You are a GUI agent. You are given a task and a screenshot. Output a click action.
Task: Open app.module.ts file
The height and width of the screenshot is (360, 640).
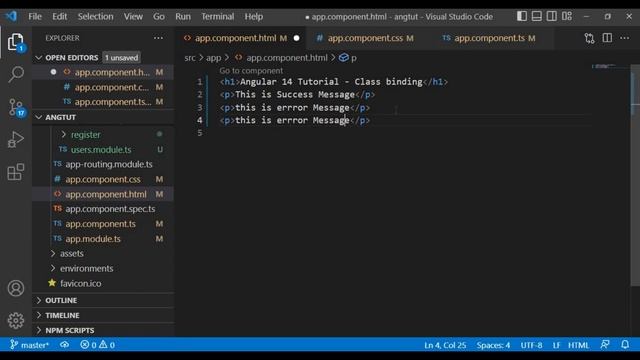click(x=93, y=239)
